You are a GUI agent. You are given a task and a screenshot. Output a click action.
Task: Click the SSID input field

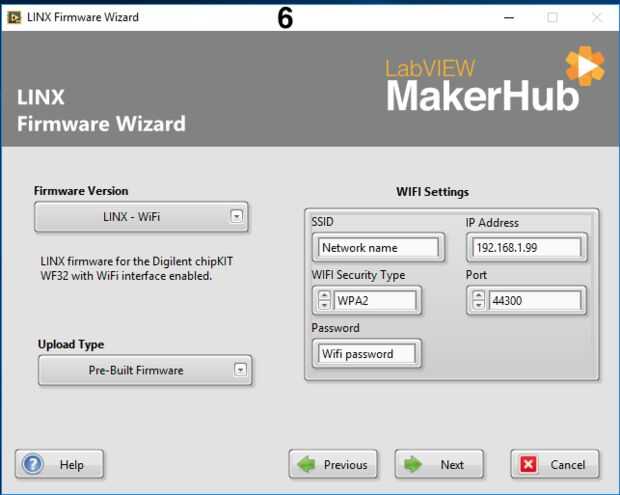378,248
